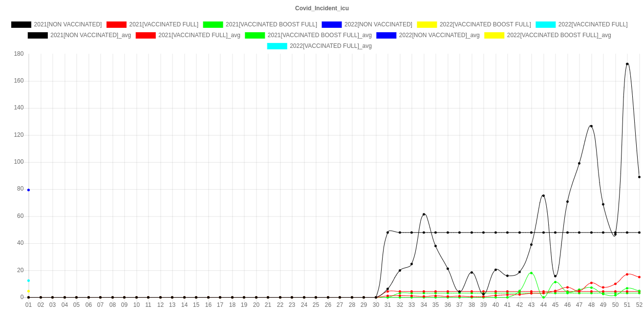Click the red data point at week 52
Image resolution: width=644 pixels, height=322 pixels.
point(639,277)
